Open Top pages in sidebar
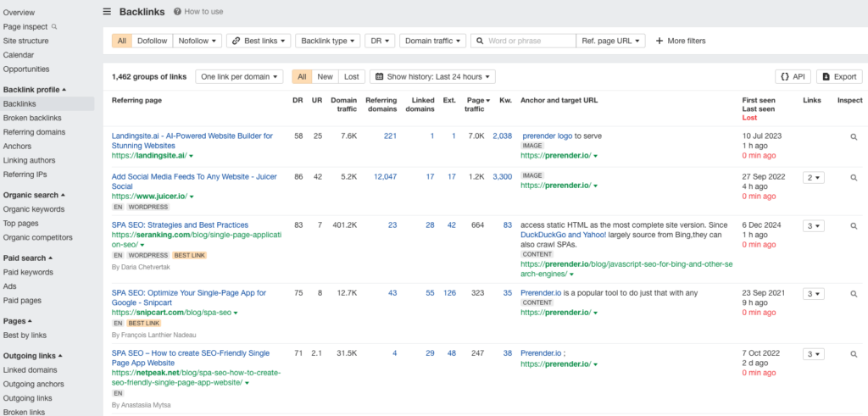 coord(20,224)
